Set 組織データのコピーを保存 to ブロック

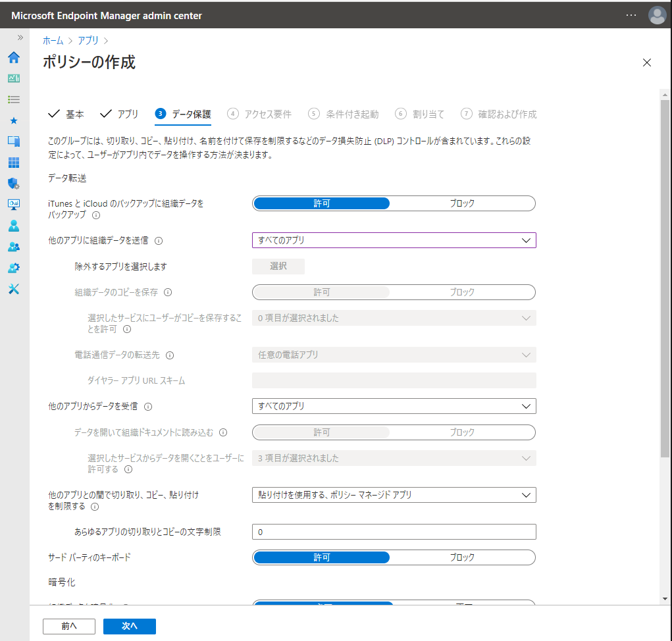pyautogui.click(x=462, y=292)
